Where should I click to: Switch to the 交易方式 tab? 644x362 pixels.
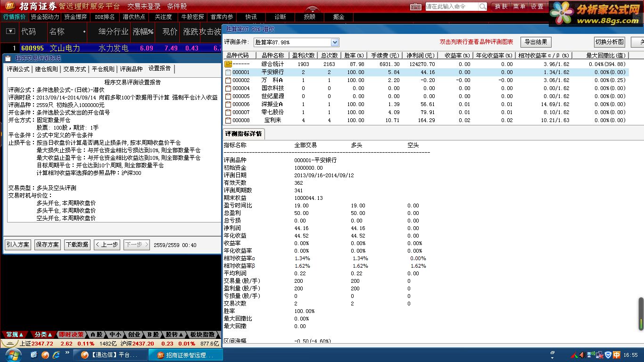pyautogui.click(x=74, y=69)
